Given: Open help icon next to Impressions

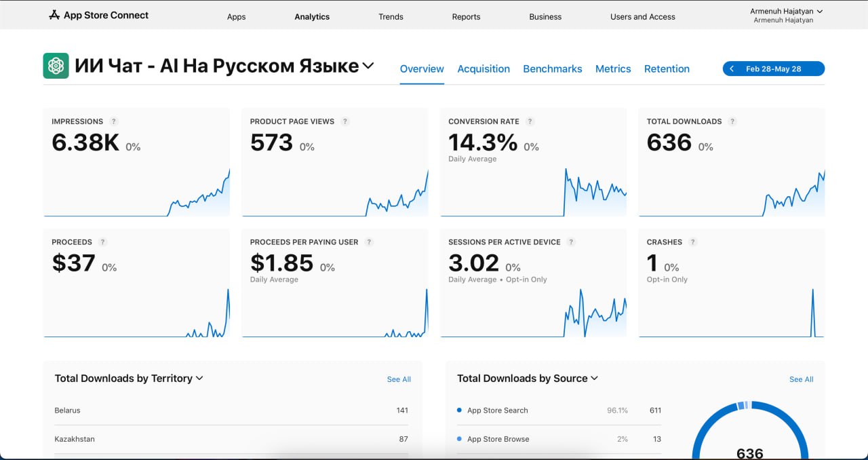Looking at the screenshot, I should (x=114, y=121).
